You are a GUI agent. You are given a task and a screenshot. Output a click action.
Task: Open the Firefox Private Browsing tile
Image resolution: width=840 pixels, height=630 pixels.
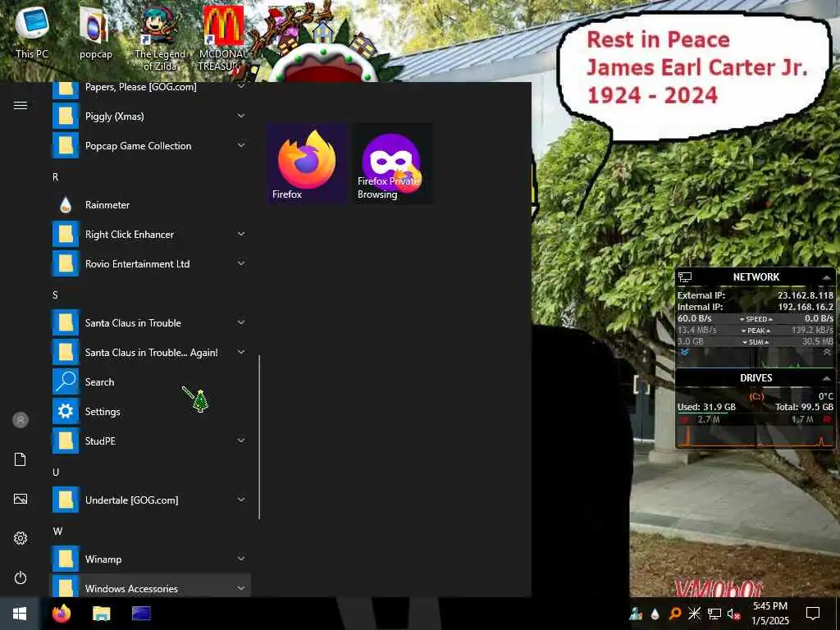coord(393,163)
